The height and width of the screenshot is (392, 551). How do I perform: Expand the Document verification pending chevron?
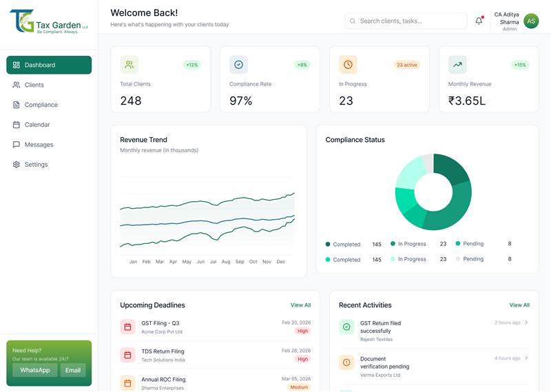click(527, 358)
